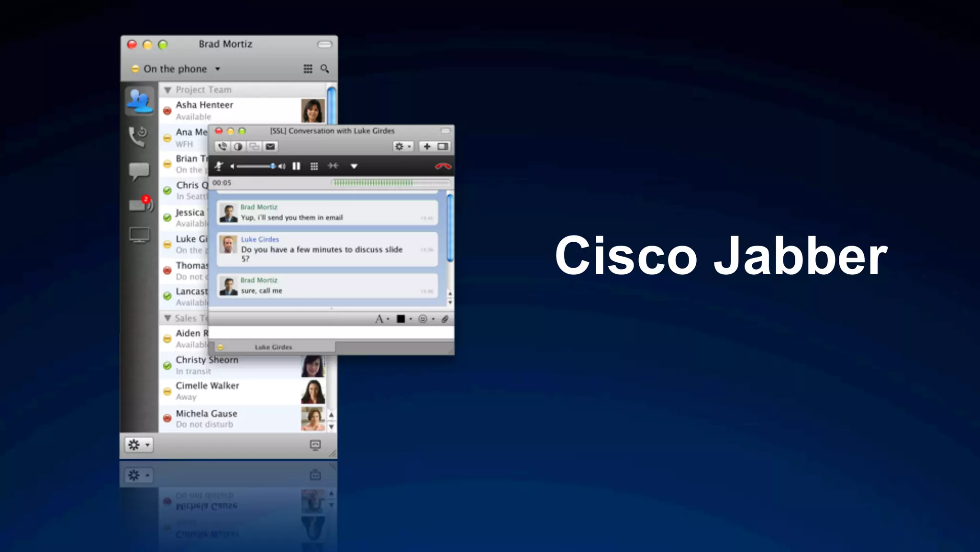Click the merge calls arrows icon
This screenshot has height=552, width=980.
pos(333,166)
